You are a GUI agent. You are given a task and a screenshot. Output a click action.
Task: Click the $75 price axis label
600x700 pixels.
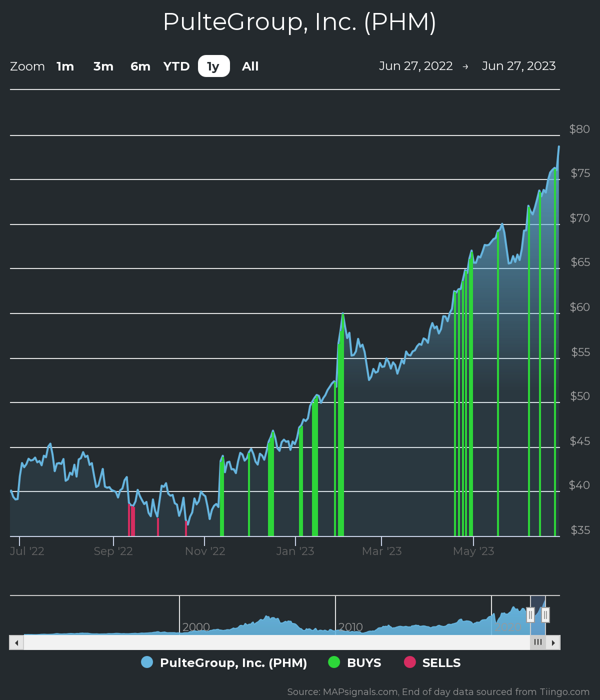coord(580,173)
